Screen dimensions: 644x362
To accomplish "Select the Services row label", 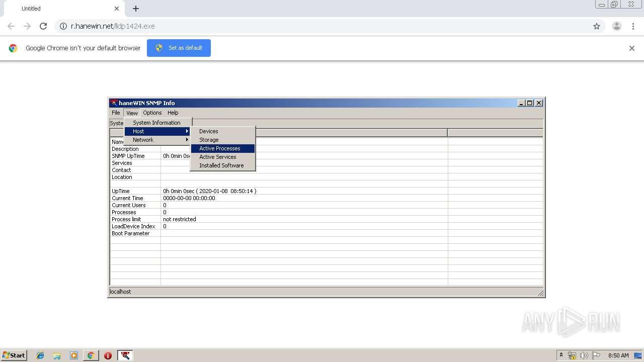I will pos(122,163).
